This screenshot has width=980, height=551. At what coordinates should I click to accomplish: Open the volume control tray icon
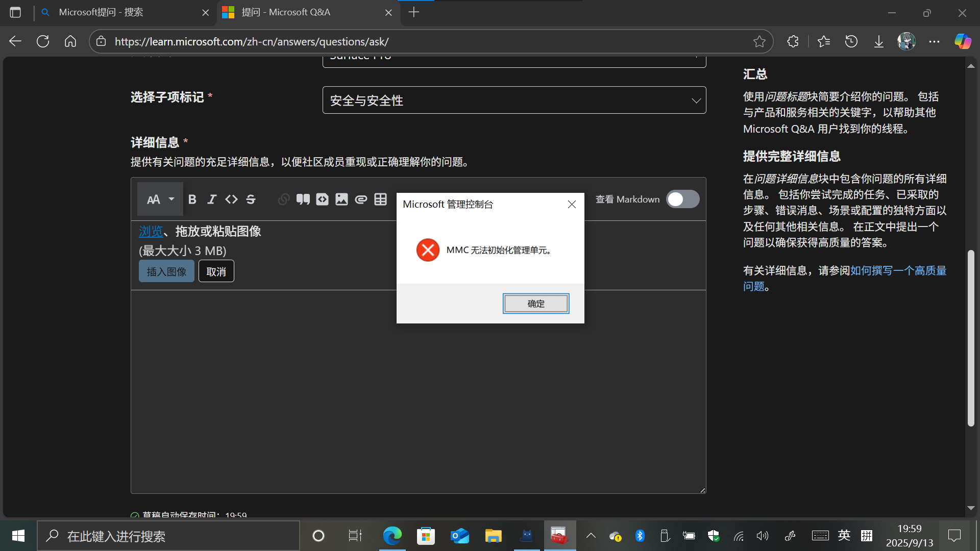tap(763, 536)
